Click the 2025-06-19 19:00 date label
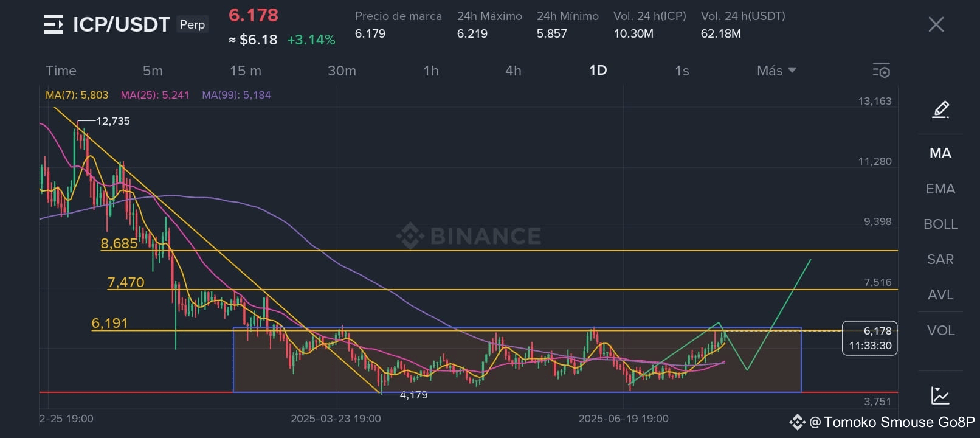Viewport: 980px width, 438px height. click(x=624, y=419)
